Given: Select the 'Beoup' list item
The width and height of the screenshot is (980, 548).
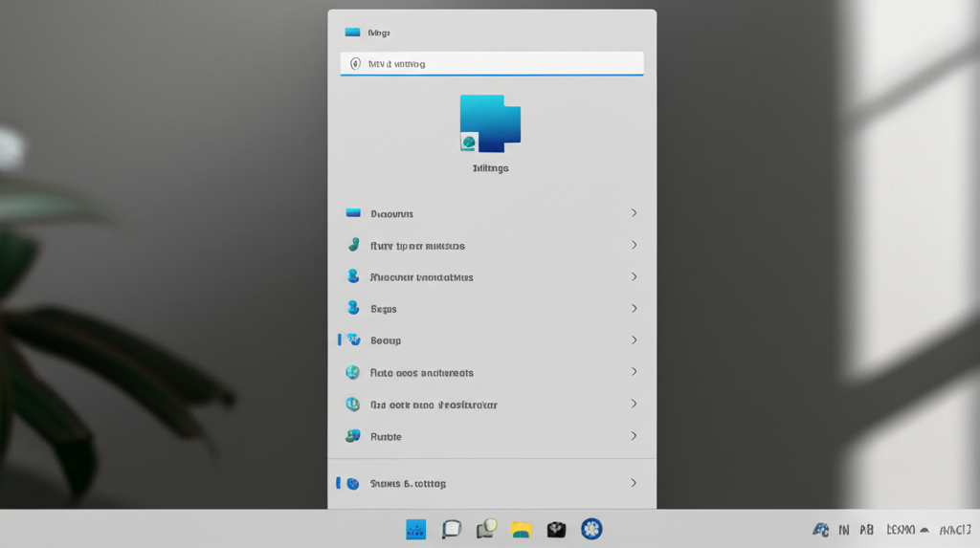Looking at the screenshot, I should coord(386,340).
